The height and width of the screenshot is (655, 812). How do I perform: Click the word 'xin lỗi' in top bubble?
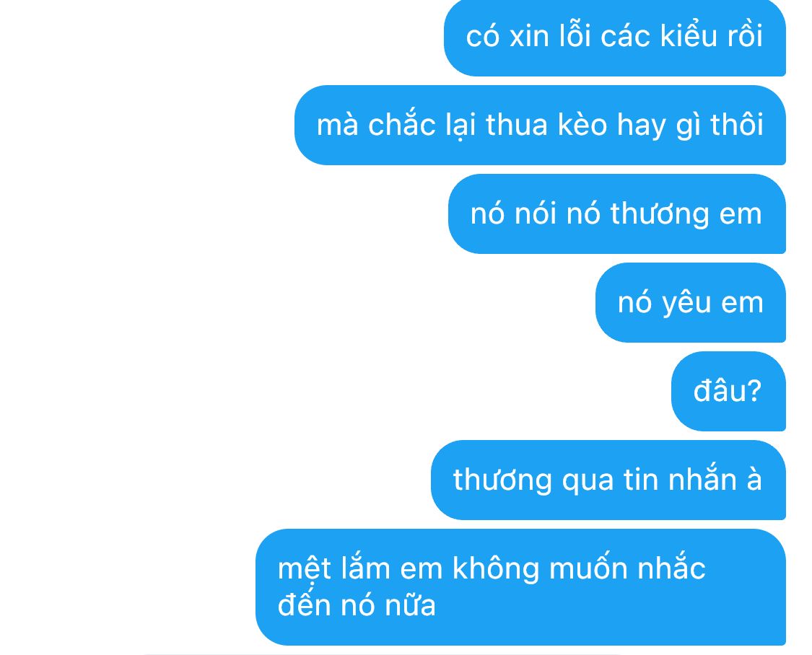(551, 35)
